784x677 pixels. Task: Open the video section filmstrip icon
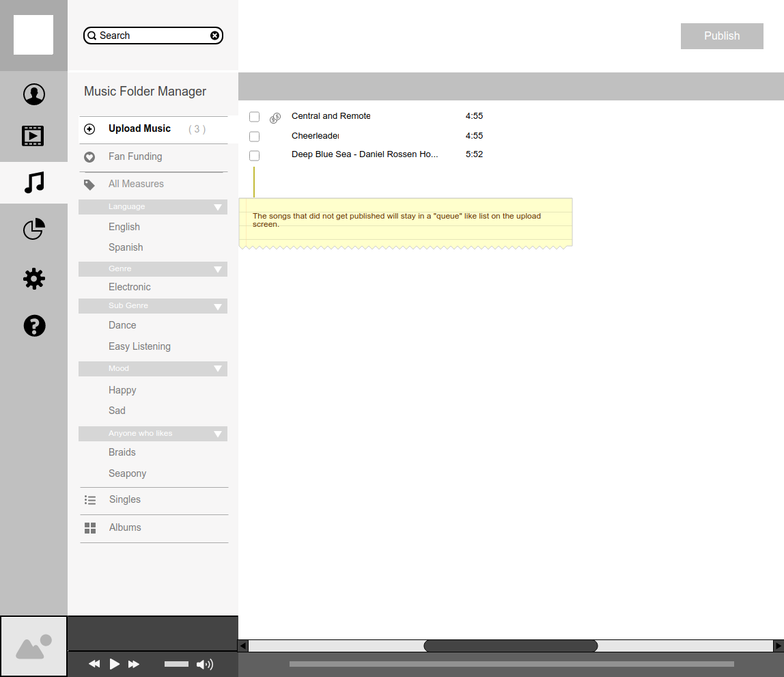(33, 135)
